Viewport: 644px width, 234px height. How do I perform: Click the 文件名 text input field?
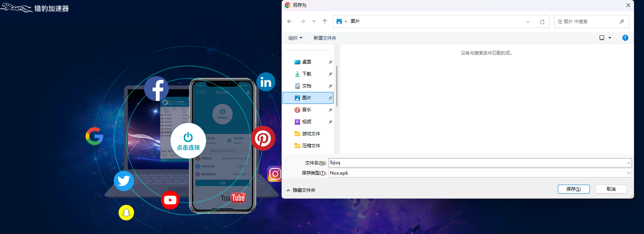pos(477,163)
